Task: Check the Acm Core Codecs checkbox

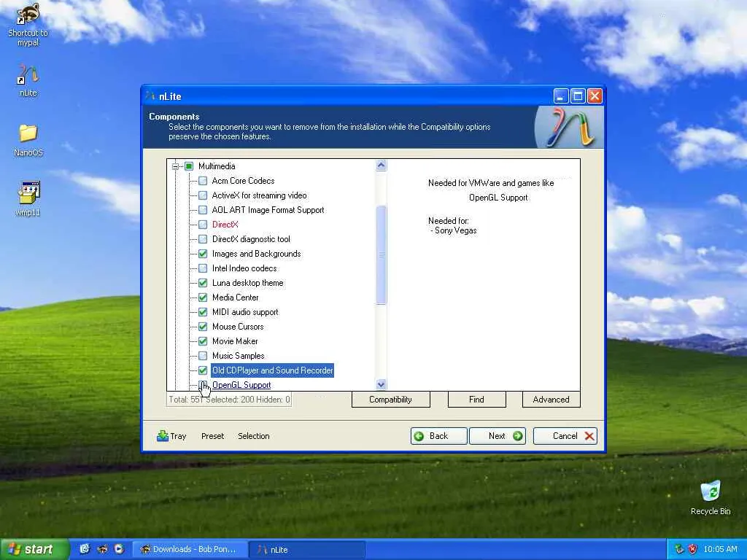Action: pyautogui.click(x=203, y=181)
